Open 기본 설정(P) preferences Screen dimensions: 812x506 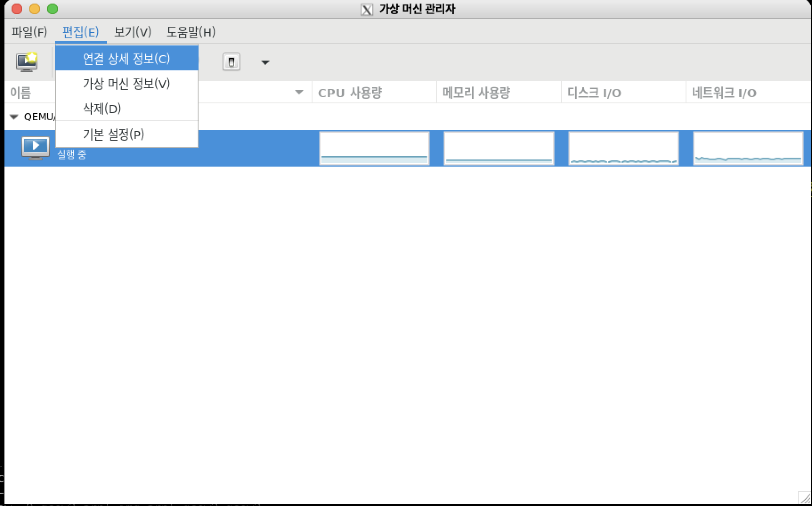[113, 135]
